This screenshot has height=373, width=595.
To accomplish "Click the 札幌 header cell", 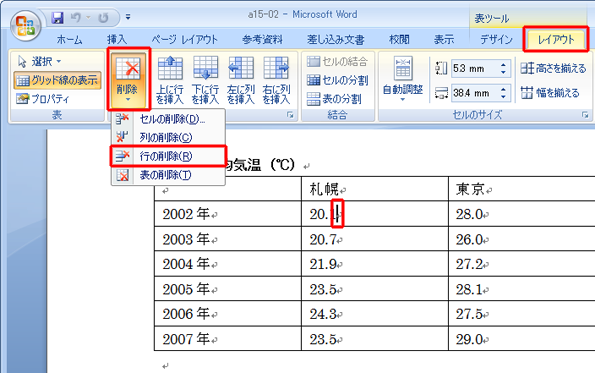I will (x=375, y=189).
